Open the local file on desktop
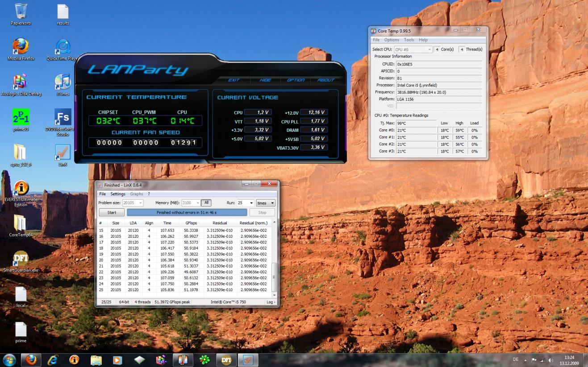 click(x=21, y=297)
